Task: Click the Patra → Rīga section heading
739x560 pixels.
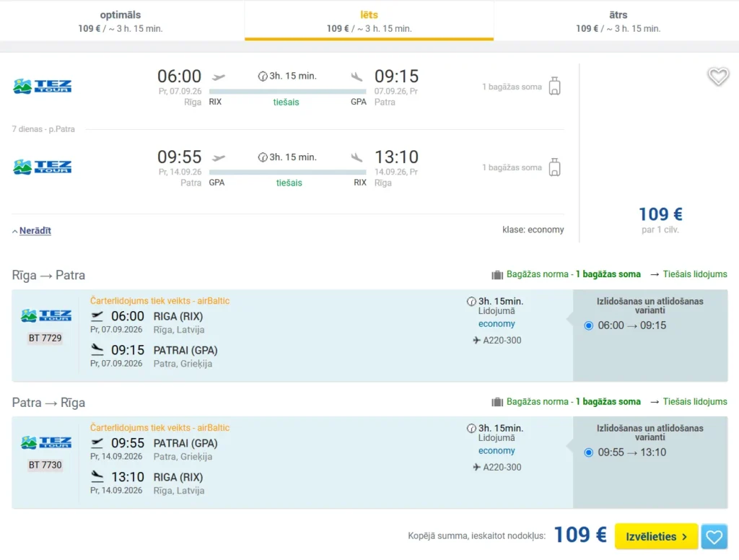Action: pyautogui.click(x=48, y=403)
